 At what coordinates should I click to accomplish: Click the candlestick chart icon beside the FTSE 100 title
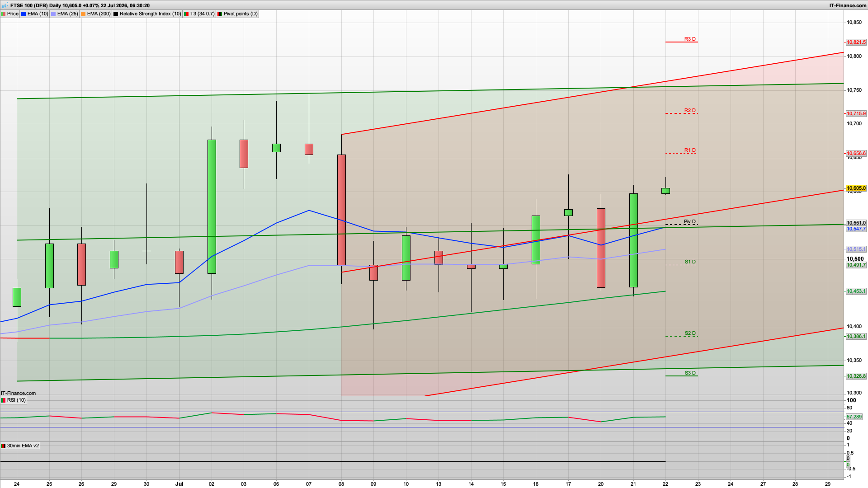point(5,5)
